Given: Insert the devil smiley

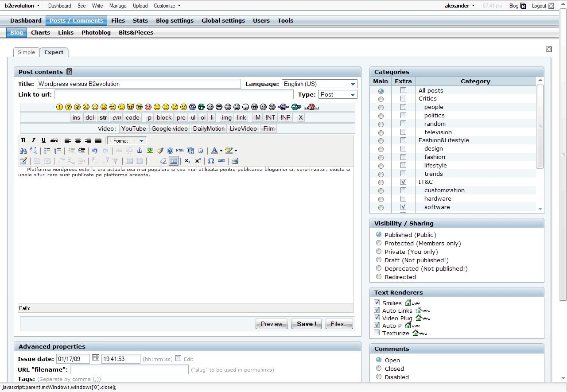Looking at the screenshot, I should coord(130,107).
